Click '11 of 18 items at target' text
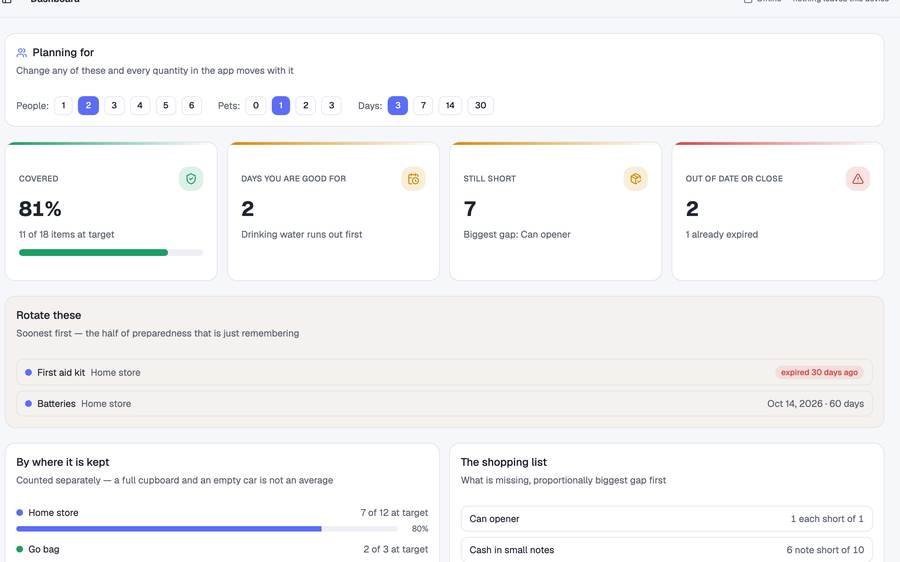The width and height of the screenshot is (900, 562). (67, 234)
